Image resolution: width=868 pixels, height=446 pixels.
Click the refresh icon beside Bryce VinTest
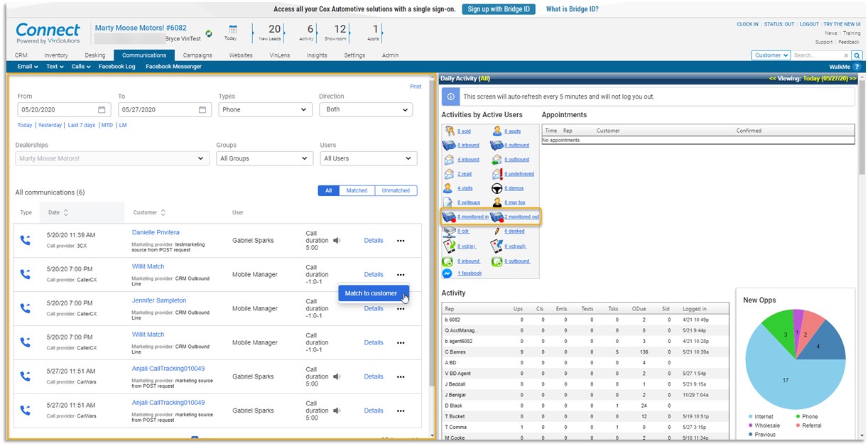(x=209, y=33)
